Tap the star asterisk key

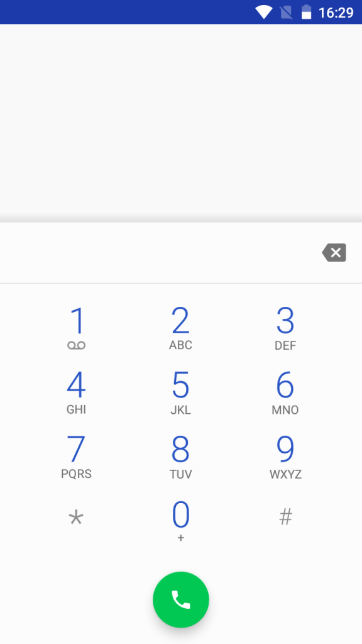point(76,518)
